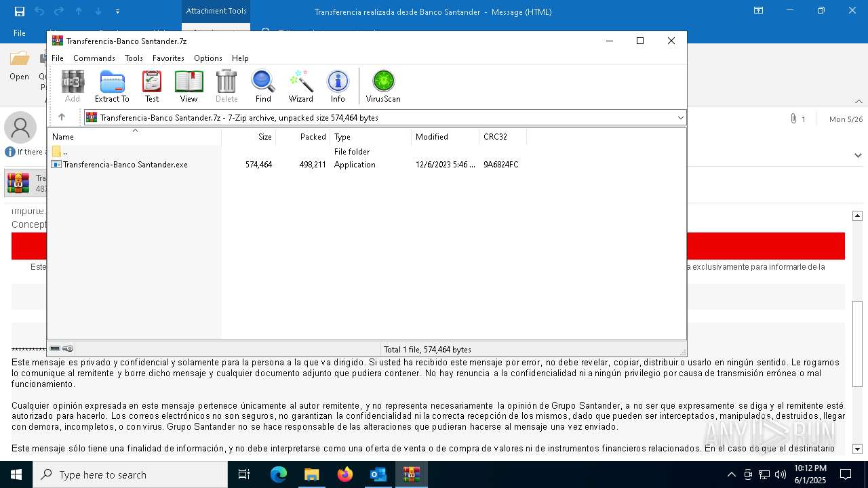
Task: Open the Windows Start menu
Action: [x=16, y=474]
